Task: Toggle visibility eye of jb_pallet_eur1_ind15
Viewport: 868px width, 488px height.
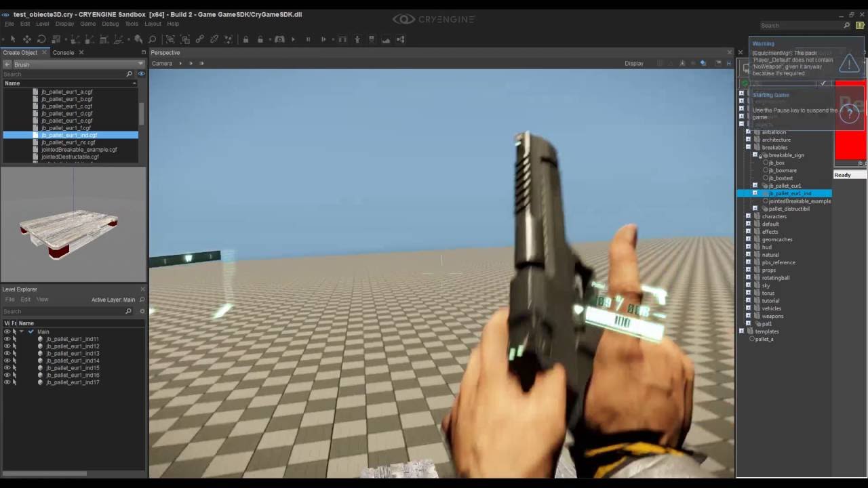Action: [7, 368]
